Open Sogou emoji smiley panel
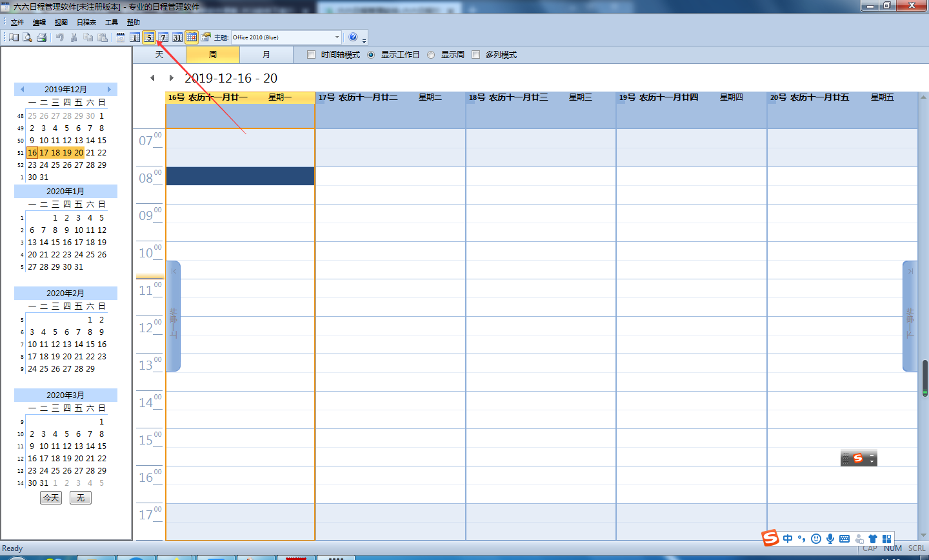Viewport: 929px width, 560px height. 816,539
